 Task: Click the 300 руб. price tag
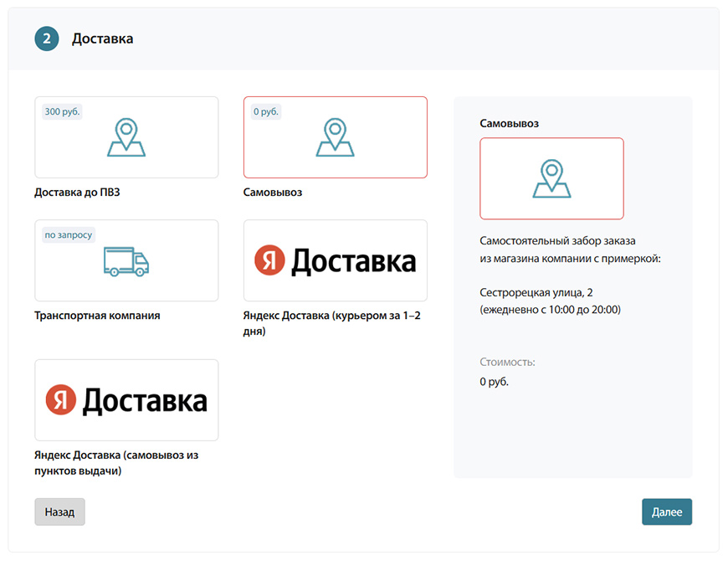pyautogui.click(x=62, y=111)
